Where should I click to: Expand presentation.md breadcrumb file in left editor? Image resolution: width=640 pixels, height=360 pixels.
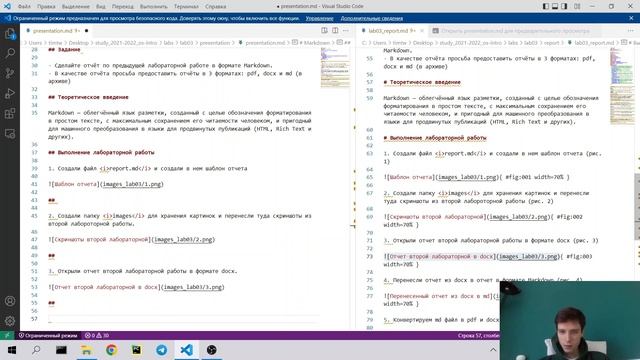265,43
